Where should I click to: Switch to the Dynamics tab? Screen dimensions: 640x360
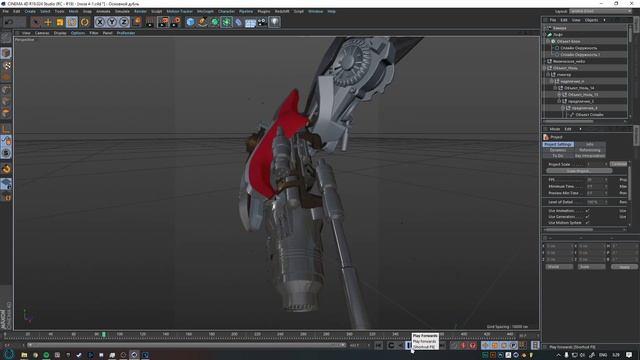coord(558,150)
